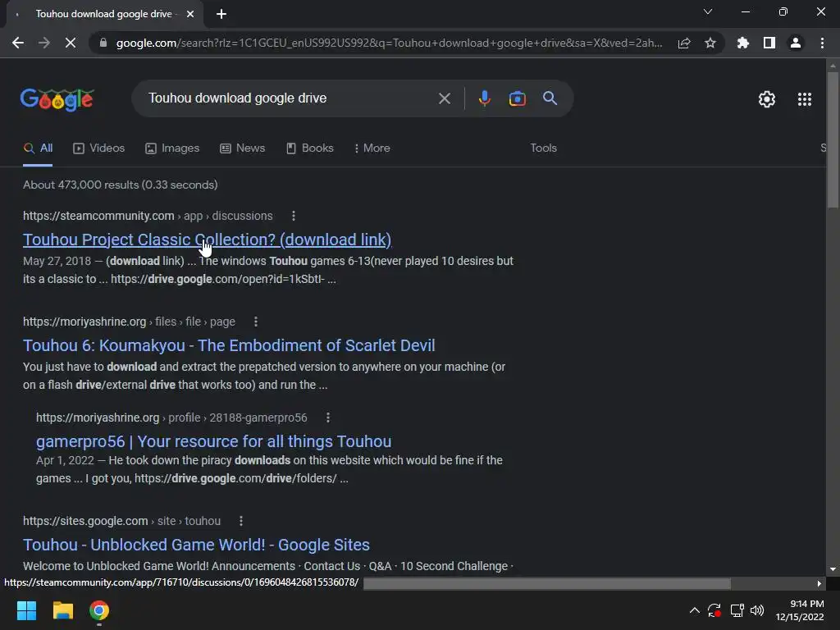This screenshot has width=840, height=630.
Task: Search by image with camera icon
Action: tap(517, 98)
